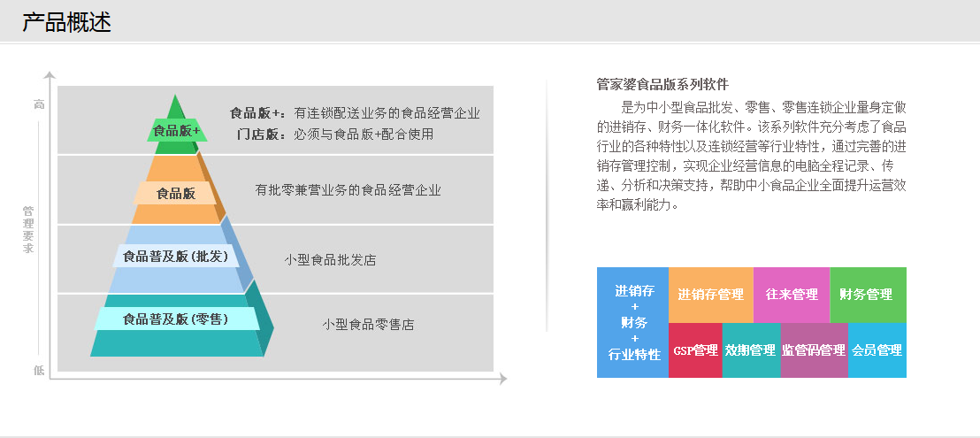Screen dimensions: 980x438
Task: Click the 监管码管理 purple tile
Action: (x=814, y=350)
